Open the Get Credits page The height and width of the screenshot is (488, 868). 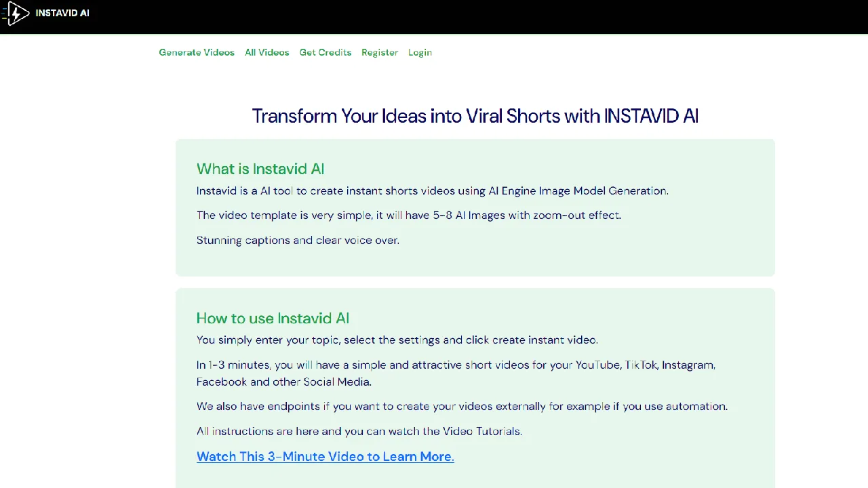point(325,52)
